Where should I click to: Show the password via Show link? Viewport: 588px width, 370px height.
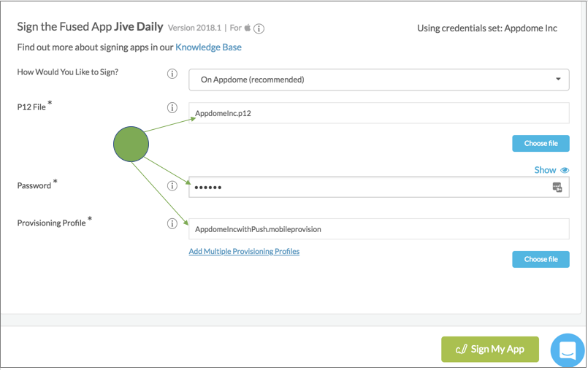click(545, 170)
